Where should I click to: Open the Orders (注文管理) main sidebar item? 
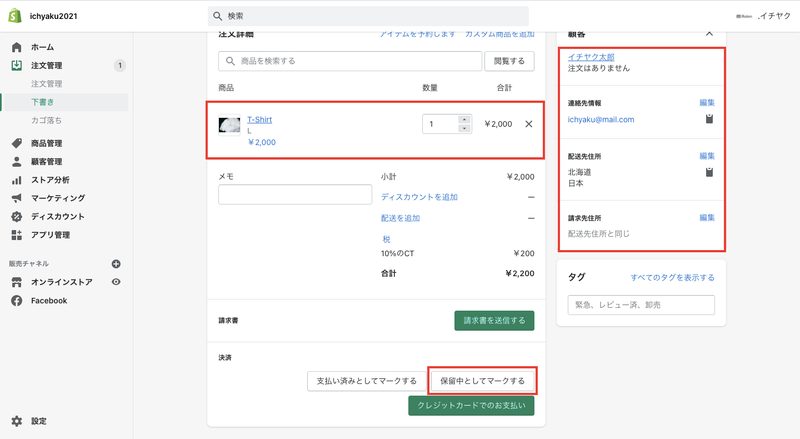(46, 65)
